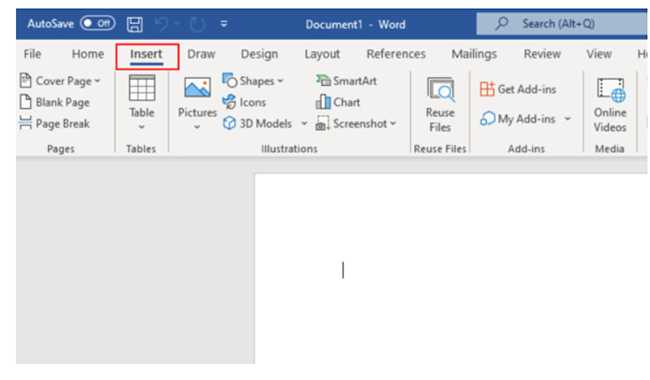Open the Undo history dropdown arrow

point(177,24)
